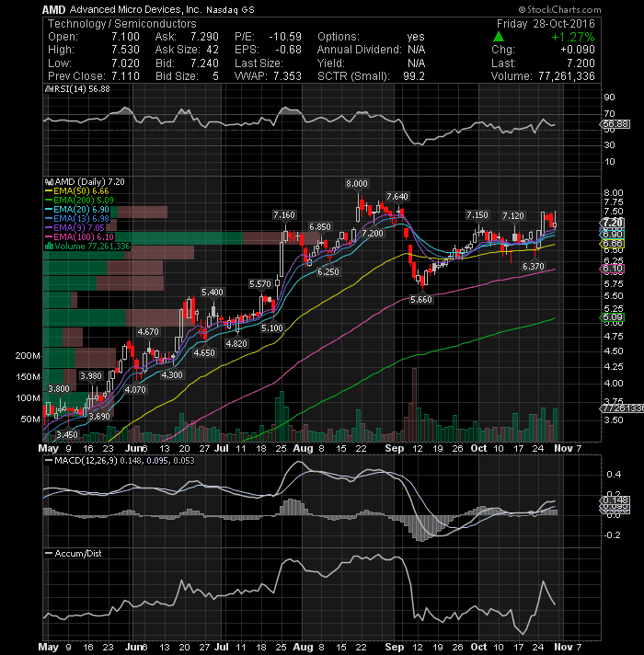
Task: Click the EPS value -0.68
Action: pyautogui.click(x=288, y=50)
